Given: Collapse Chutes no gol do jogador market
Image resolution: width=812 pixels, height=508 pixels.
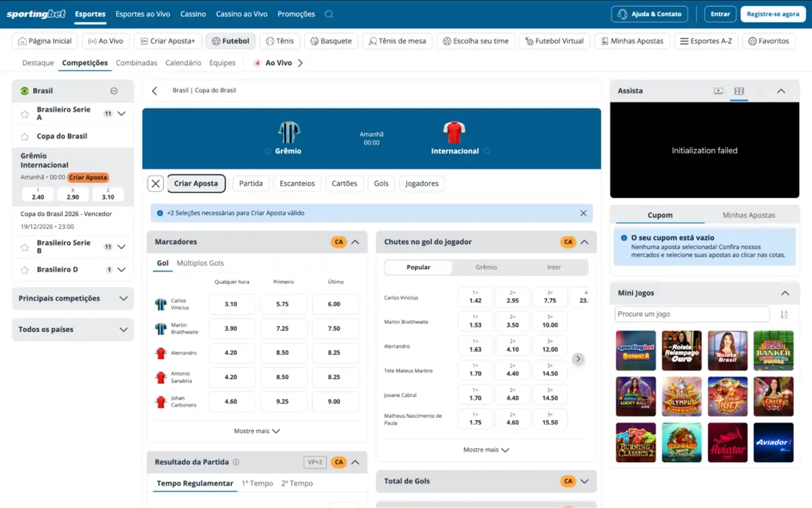Looking at the screenshot, I should coord(585,242).
